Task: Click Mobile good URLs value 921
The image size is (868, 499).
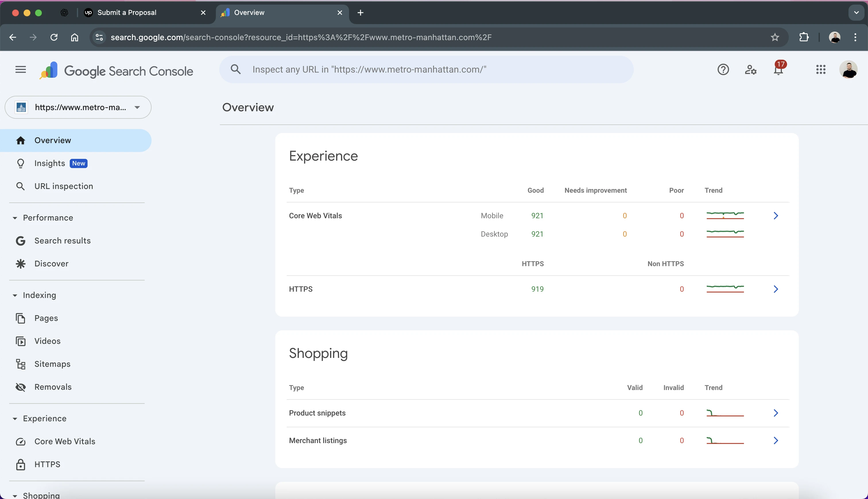Action: [537, 216]
